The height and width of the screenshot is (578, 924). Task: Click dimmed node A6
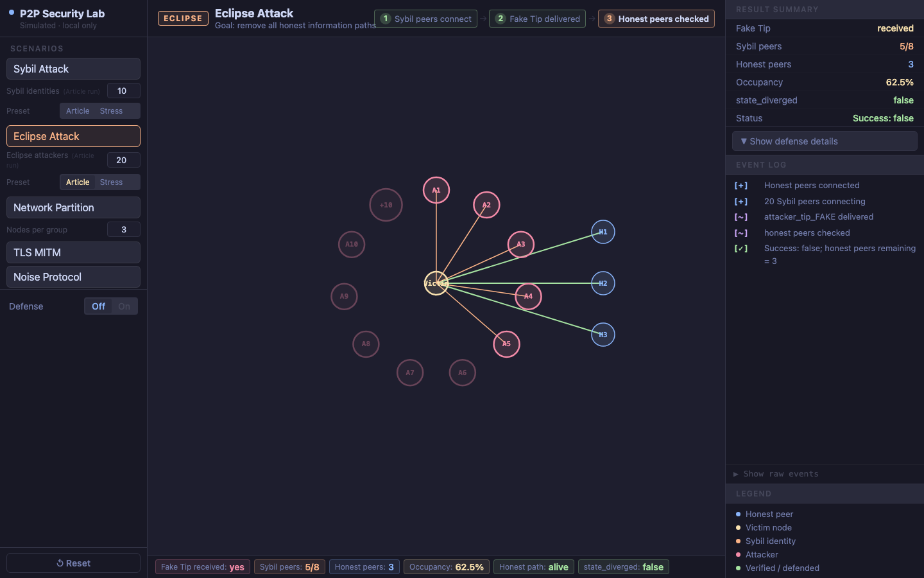(x=463, y=372)
